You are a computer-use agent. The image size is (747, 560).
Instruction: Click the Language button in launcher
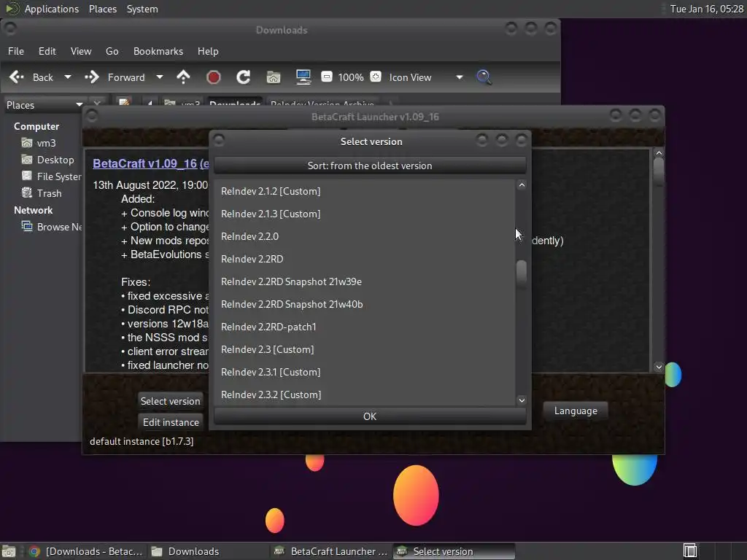tap(576, 411)
